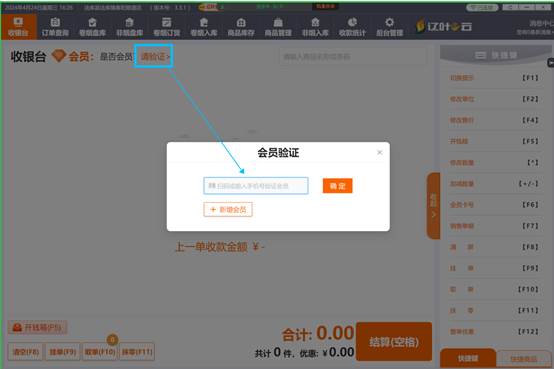Select the F1 shortcut row
554x369 pixels.
tap(494, 78)
